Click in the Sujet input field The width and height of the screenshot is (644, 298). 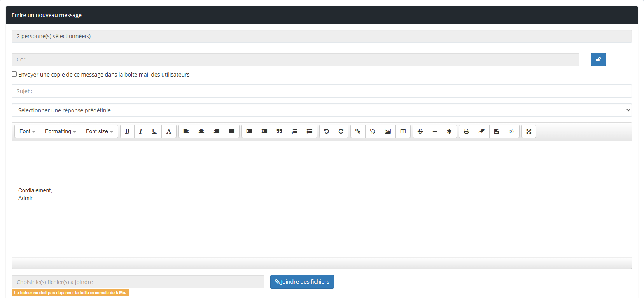pos(321,91)
